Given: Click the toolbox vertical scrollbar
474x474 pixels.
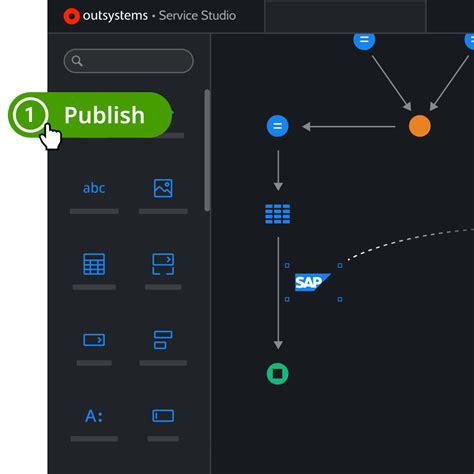Looking at the screenshot, I should pyautogui.click(x=207, y=150).
